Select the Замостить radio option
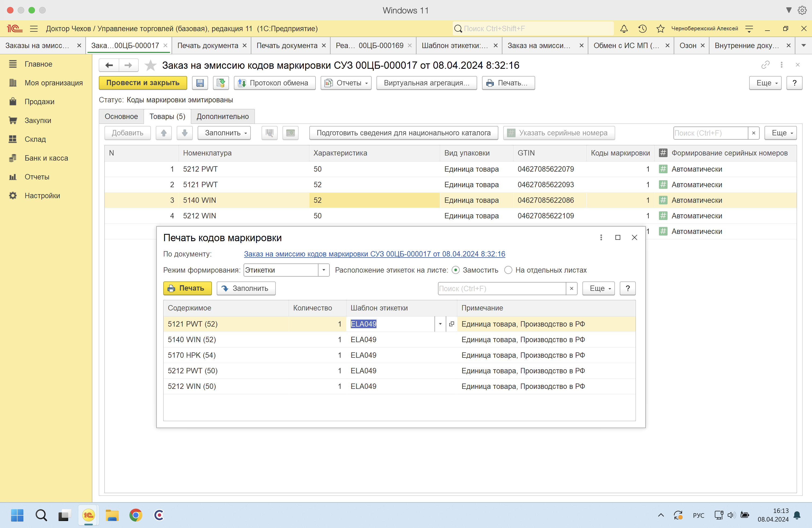 tap(455, 270)
